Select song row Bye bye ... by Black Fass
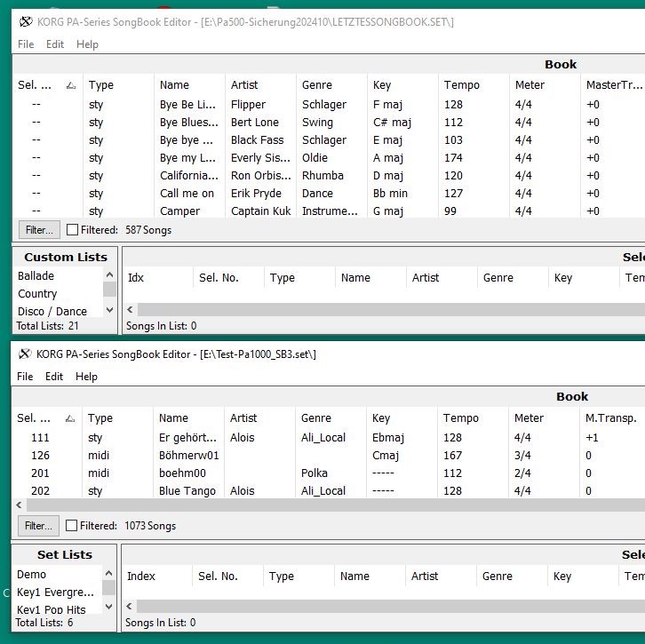The height and width of the screenshot is (644, 645). coord(329,139)
